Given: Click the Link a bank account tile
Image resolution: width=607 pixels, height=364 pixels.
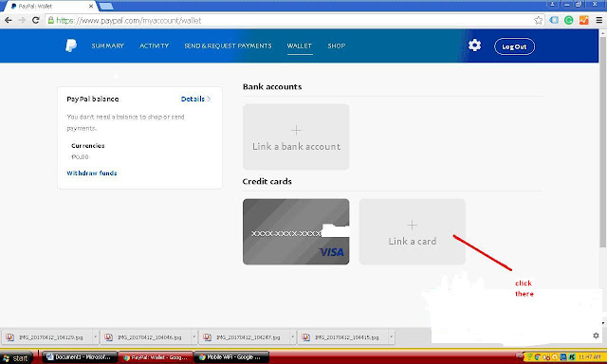Looking at the screenshot, I should tap(296, 136).
